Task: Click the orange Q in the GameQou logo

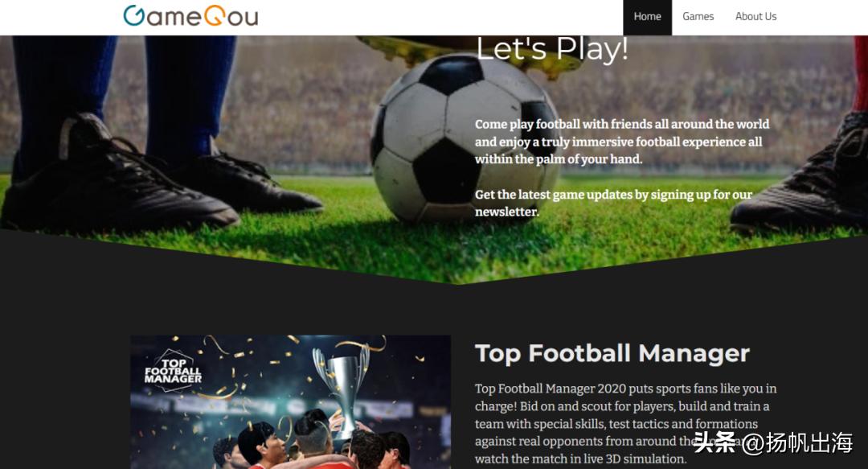Action: [215, 16]
